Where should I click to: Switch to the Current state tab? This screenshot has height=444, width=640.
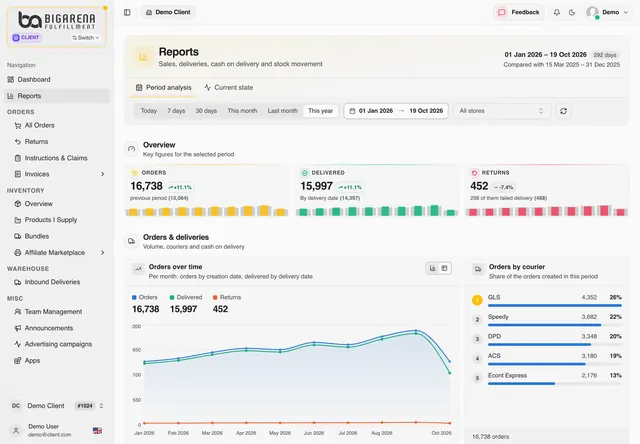tap(229, 88)
